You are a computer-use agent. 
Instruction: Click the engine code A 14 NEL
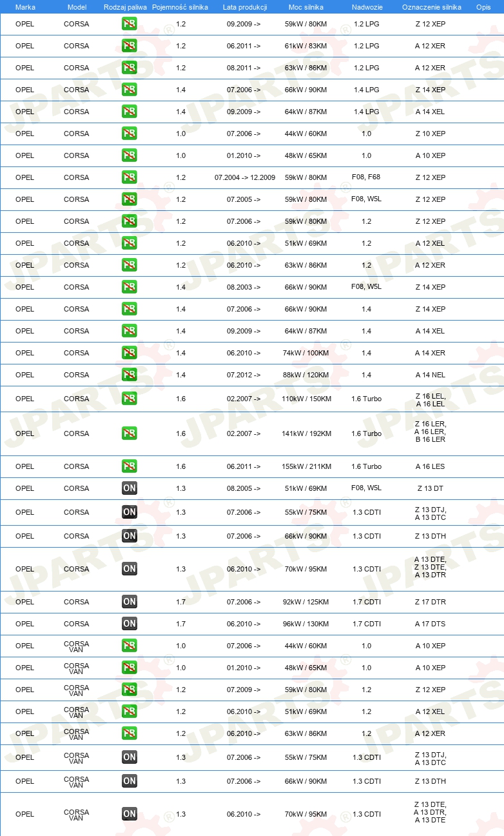(431, 375)
